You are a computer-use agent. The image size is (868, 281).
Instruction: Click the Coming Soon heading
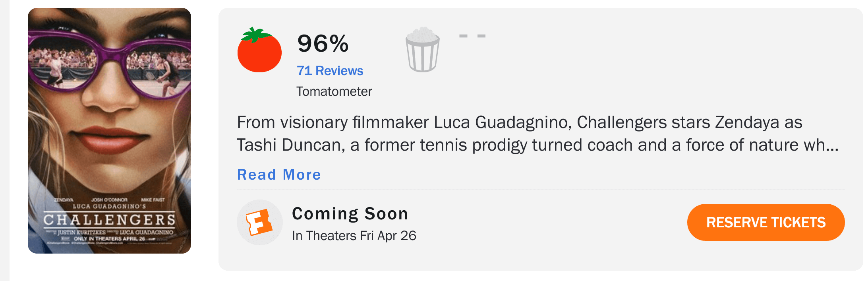coord(350,214)
